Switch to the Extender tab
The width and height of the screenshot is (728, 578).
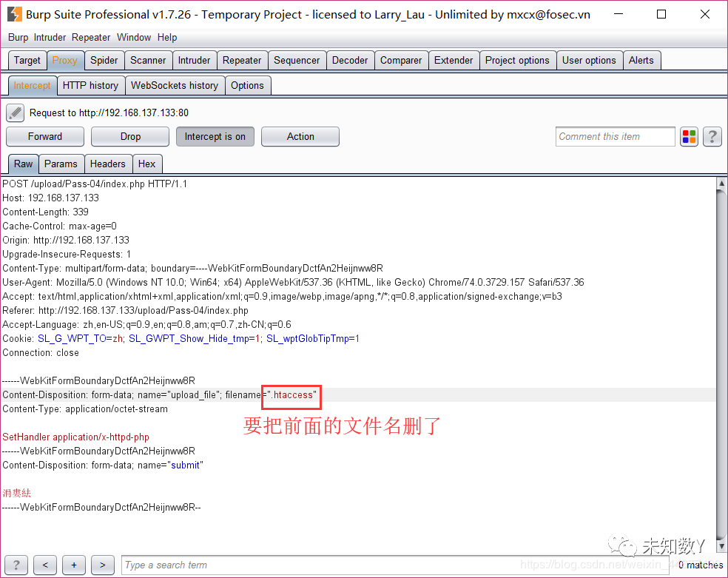tap(454, 61)
